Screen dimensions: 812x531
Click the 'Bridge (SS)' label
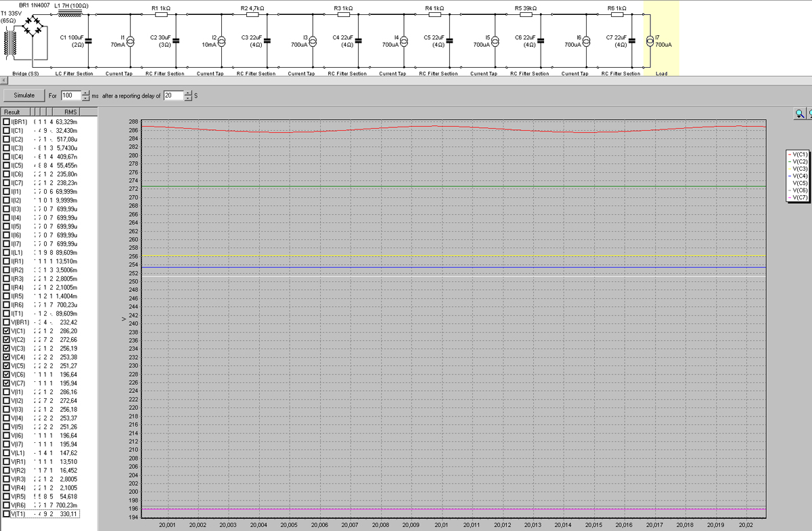[x=25, y=73]
